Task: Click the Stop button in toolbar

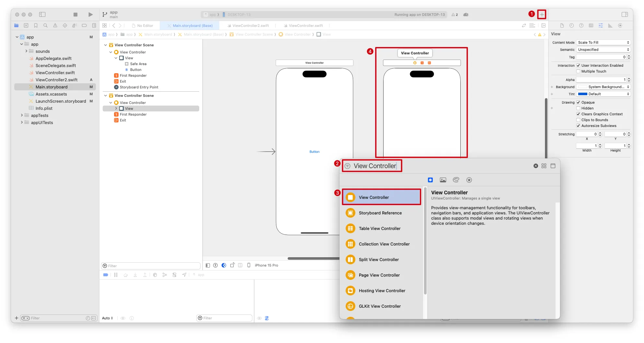Action: [75, 15]
